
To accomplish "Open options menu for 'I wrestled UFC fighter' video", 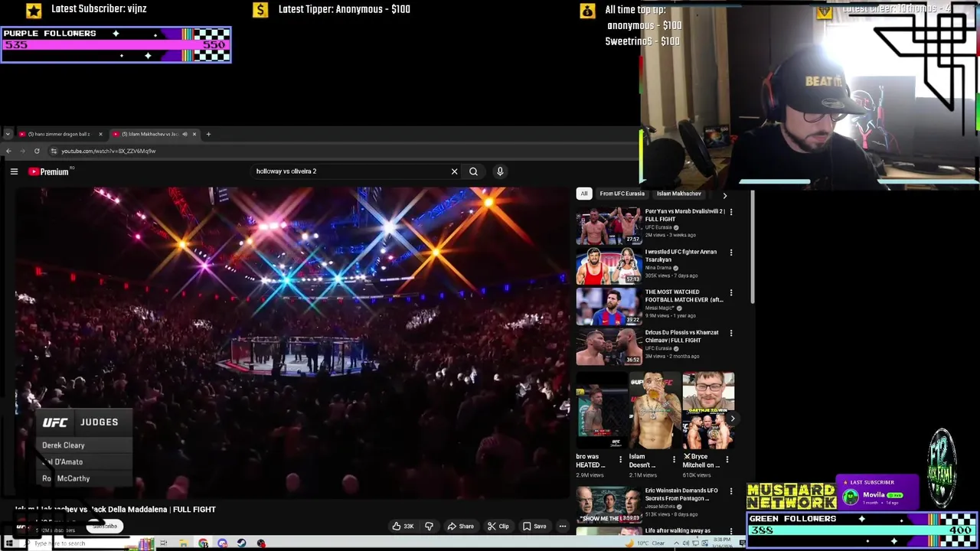I will click(x=730, y=253).
